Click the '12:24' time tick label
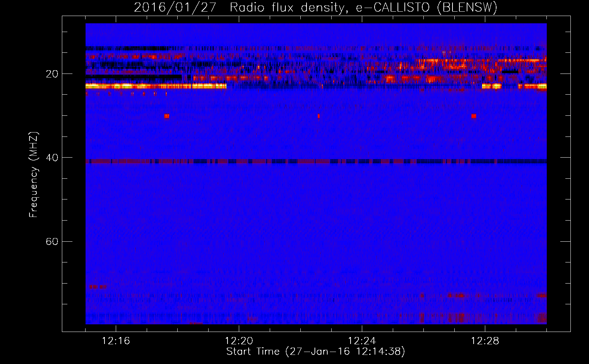Screen dimensions: 589x364 tap(362, 341)
